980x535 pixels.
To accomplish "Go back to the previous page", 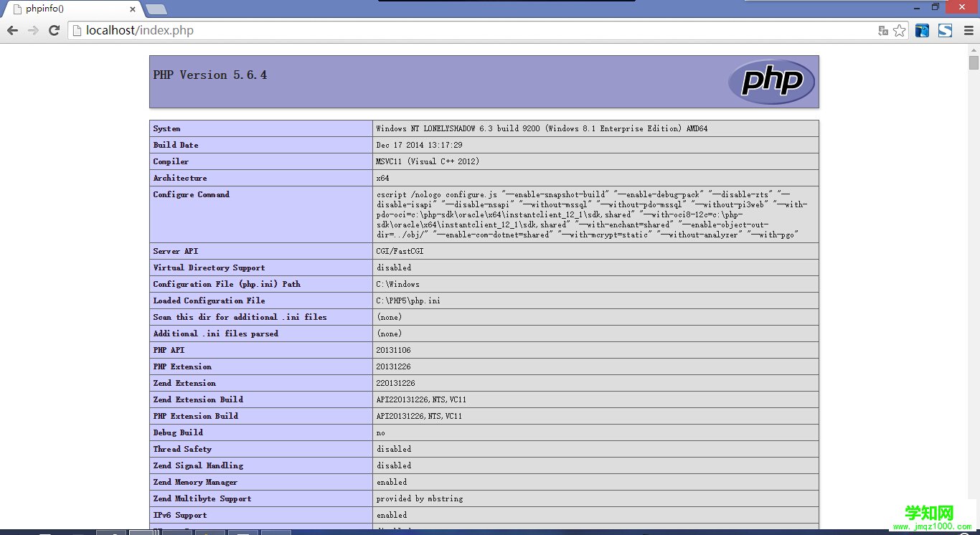I will (12, 30).
